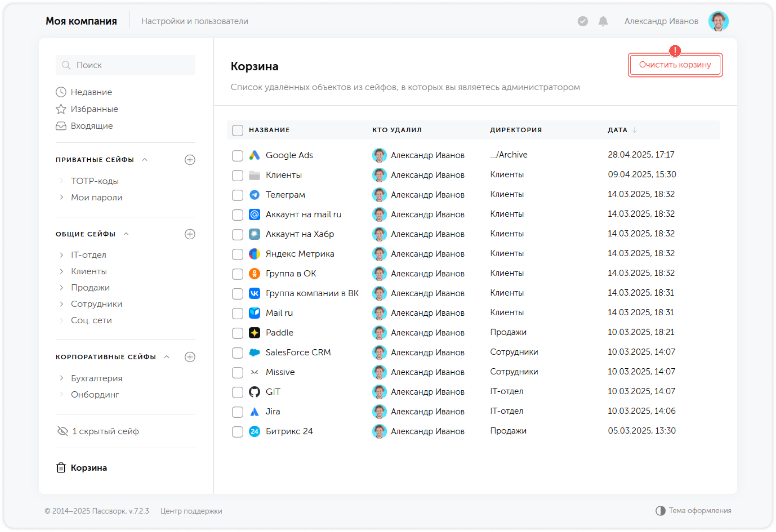The width and height of the screenshot is (776, 532).
Task: Click plus icon next to Корпоративные сейфы
Action: [x=190, y=357]
